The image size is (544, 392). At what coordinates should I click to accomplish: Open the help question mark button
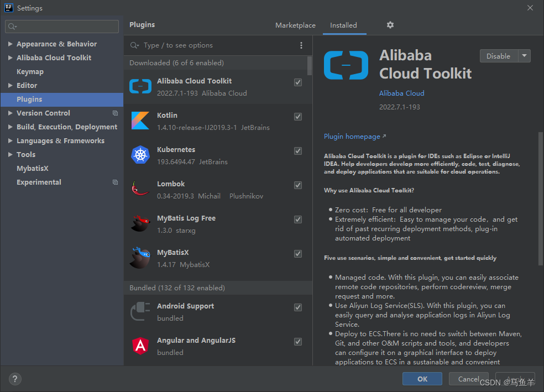(15, 379)
